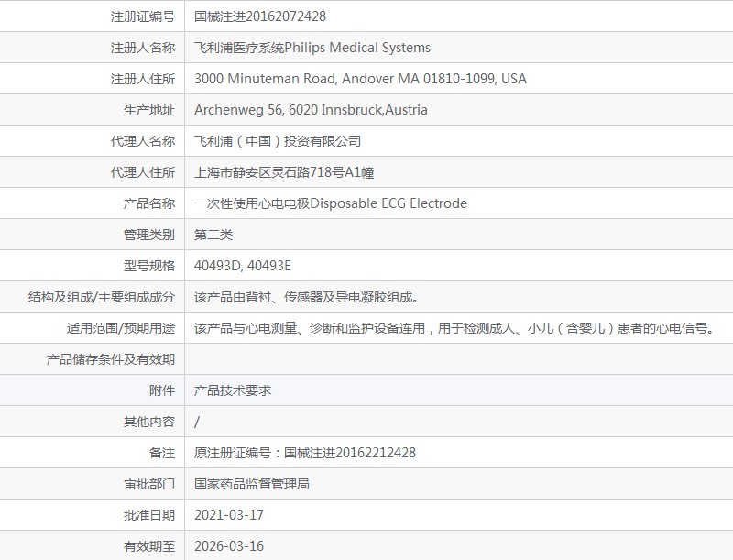The image size is (733, 560).
Task: Select the 代理人住所 label
Action: pyautogui.click(x=143, y=172)
